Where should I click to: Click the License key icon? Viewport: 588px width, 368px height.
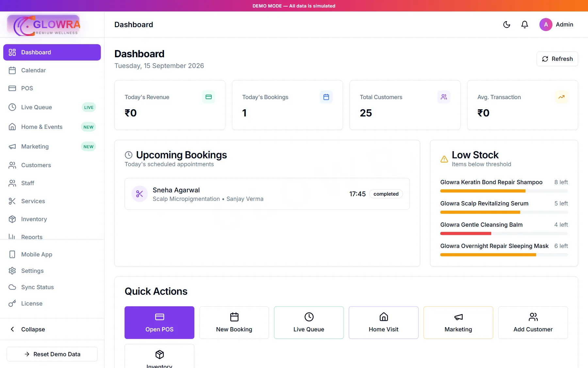(x=12, y=304)
